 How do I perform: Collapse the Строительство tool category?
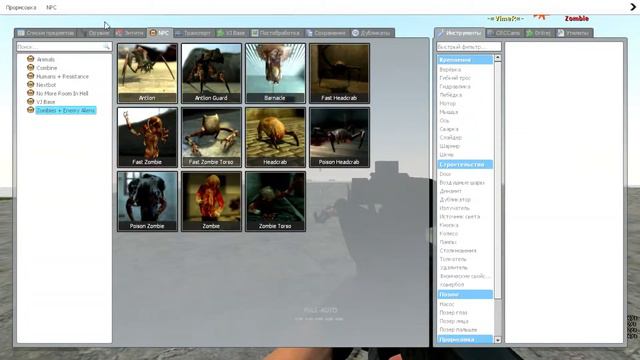point(465,164)
